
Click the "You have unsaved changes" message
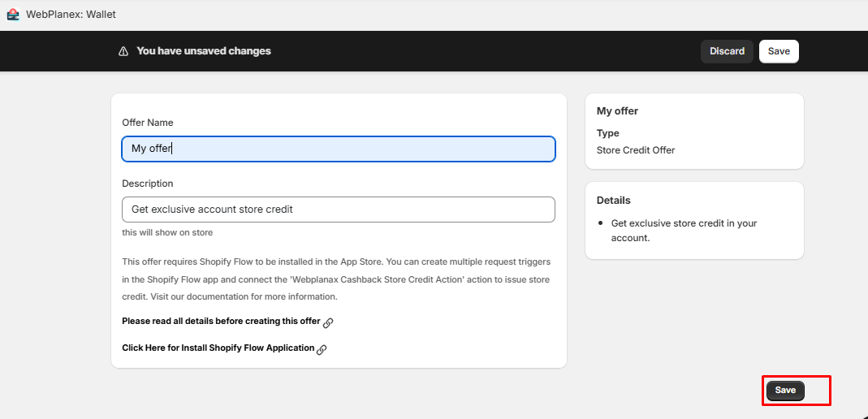click(x=204, y=51)
